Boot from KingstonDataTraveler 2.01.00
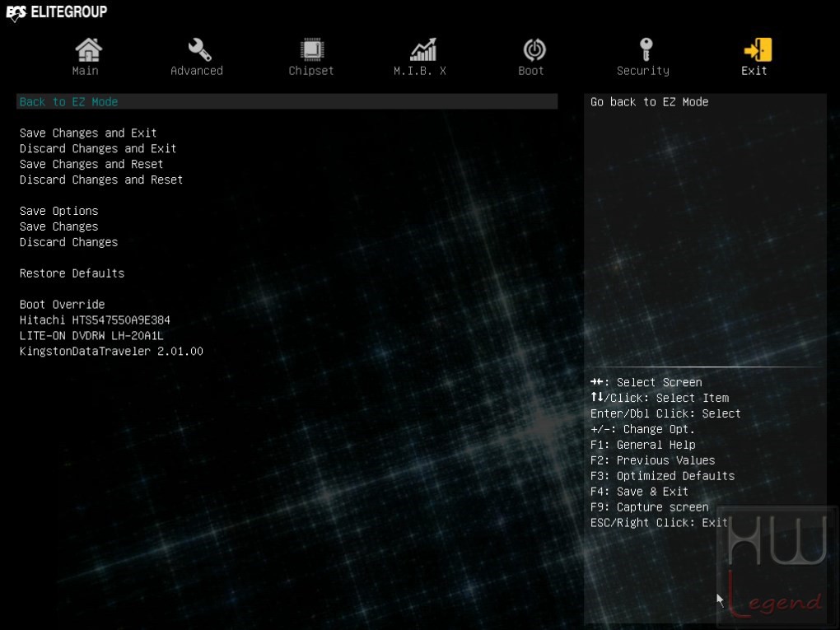The image size is (840, 630). [x=111, y=351]
